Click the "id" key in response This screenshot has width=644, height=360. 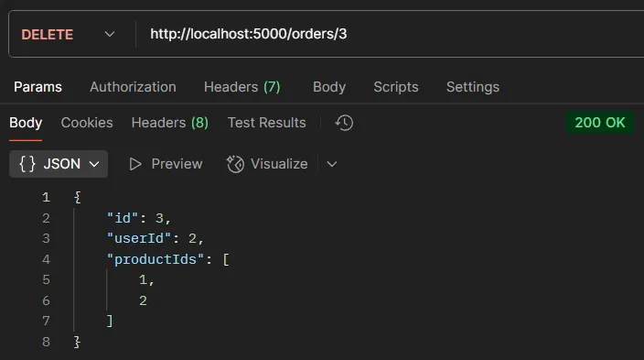[x=123, y=218]
